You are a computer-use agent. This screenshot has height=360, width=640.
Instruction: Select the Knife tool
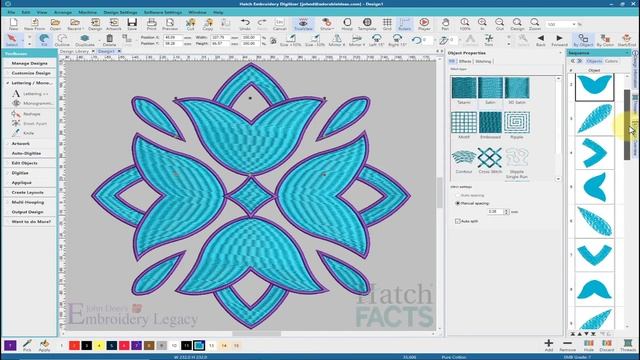pos(23,133)
